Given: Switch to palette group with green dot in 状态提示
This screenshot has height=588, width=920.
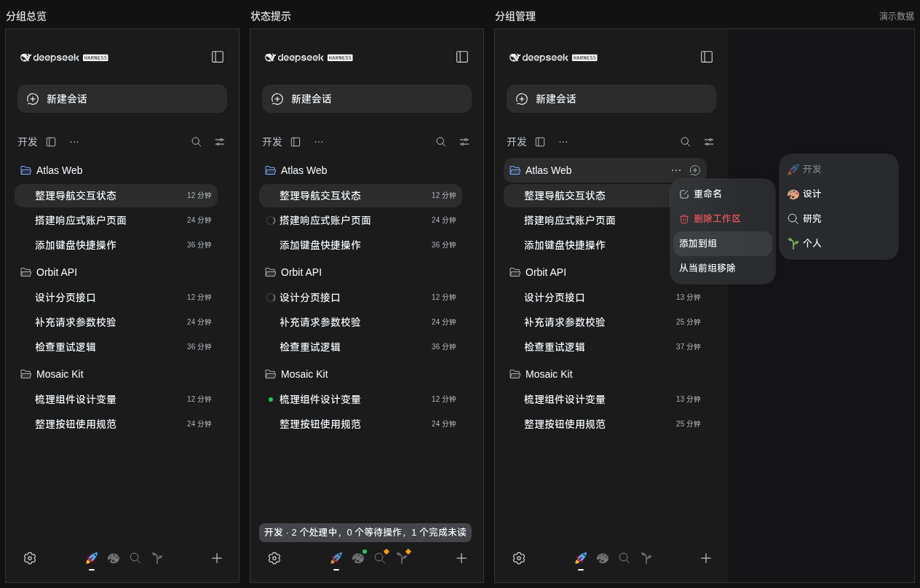Looking at the screenshot, I should click(x=358, y=558).
